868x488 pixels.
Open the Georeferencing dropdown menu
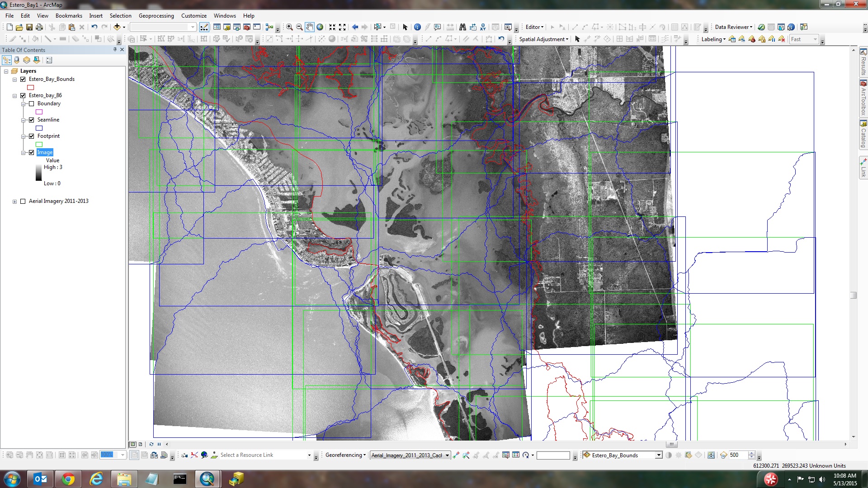(x=345, y=455)
